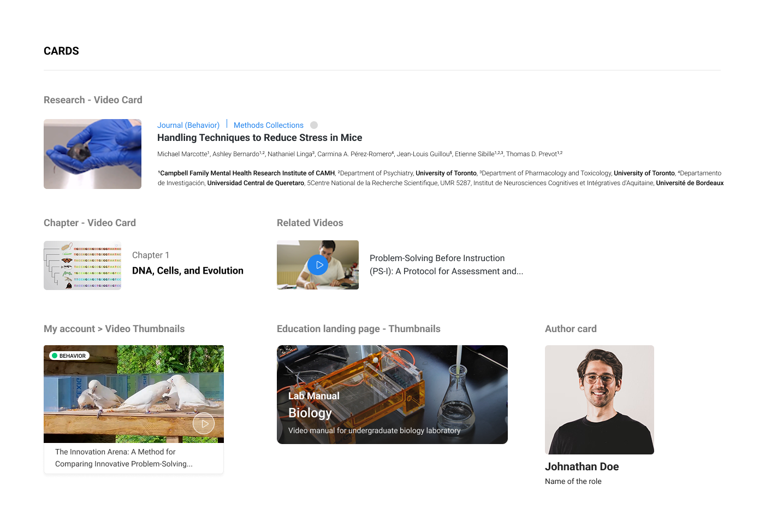Click the Chapter 1 label
This screenshot has height=532, width=771.
(x=151, y=255)
